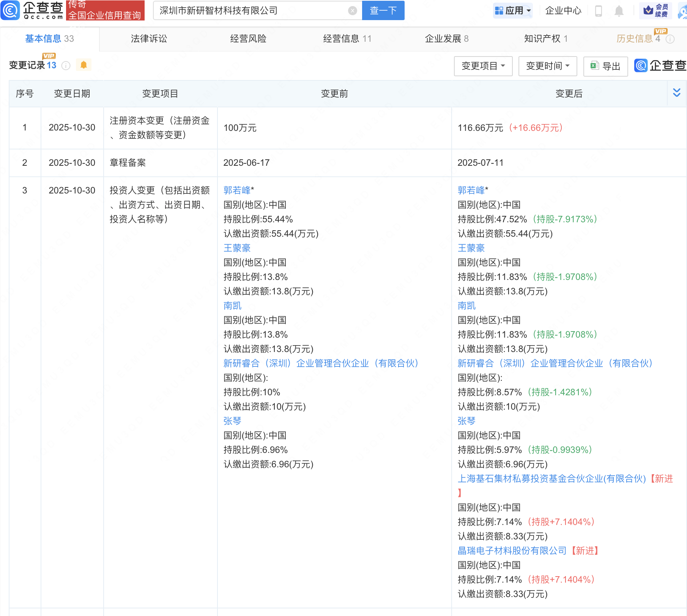This screenshot has width=687, height=616.
Task: Expand the 变更项目 filter dropdown
Action: 483,66
